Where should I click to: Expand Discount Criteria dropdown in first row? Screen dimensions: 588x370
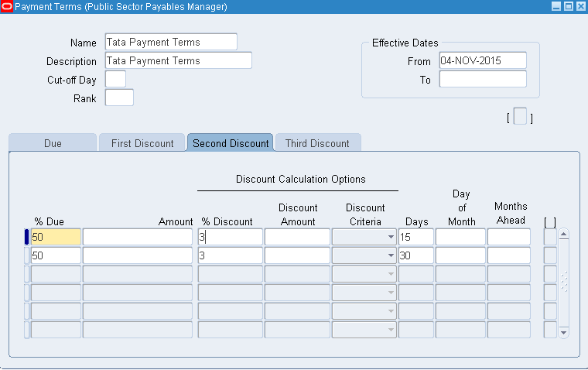point(390,238)
